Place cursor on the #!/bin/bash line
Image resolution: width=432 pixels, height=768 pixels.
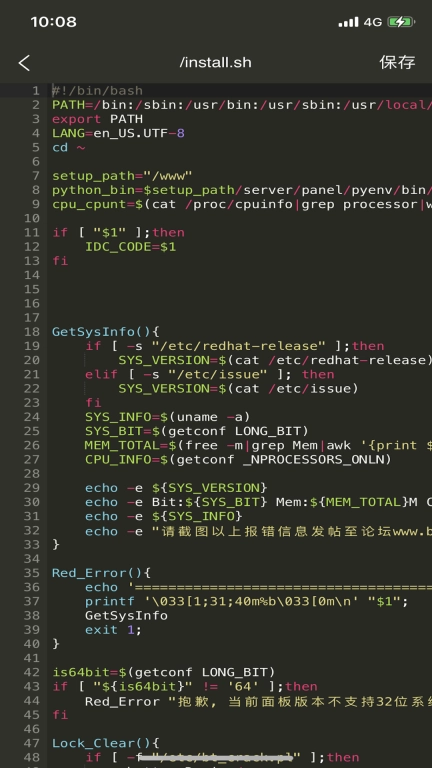pyautogui.click(x=97, y=91)
